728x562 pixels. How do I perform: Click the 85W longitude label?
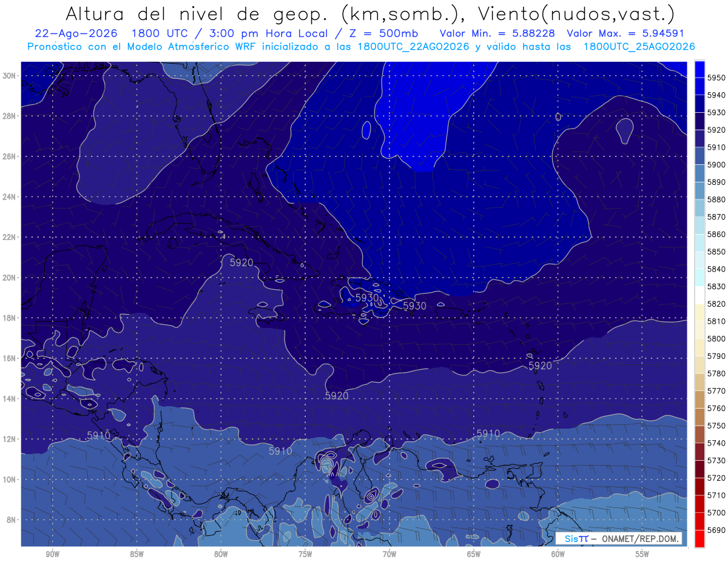136,554
